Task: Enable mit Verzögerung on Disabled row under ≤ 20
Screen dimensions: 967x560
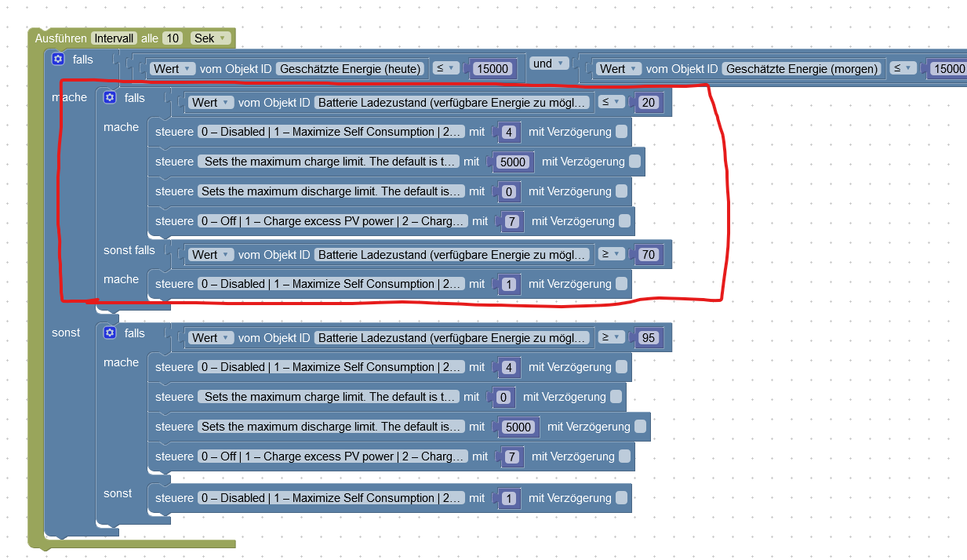Action: point(621,132)
